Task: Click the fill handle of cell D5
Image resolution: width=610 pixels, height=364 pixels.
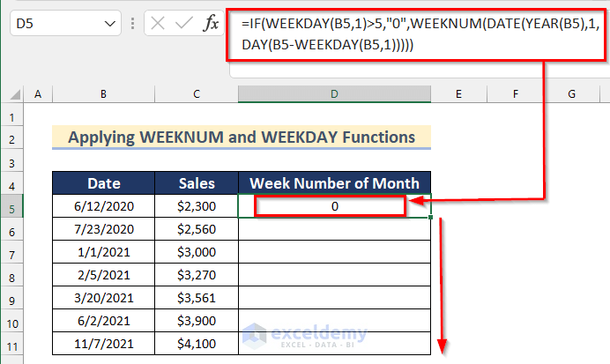Action: 431,218
